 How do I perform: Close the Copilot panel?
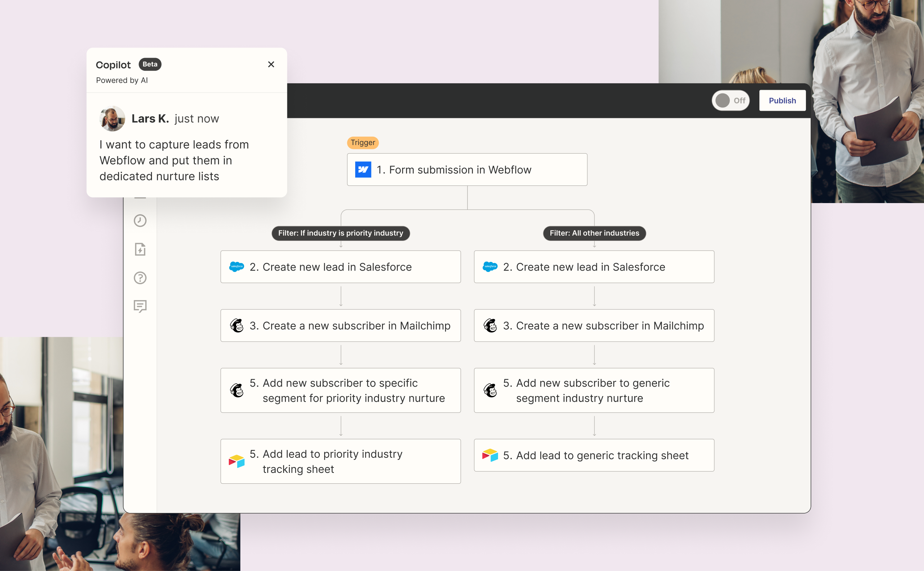tap(271, 65)
